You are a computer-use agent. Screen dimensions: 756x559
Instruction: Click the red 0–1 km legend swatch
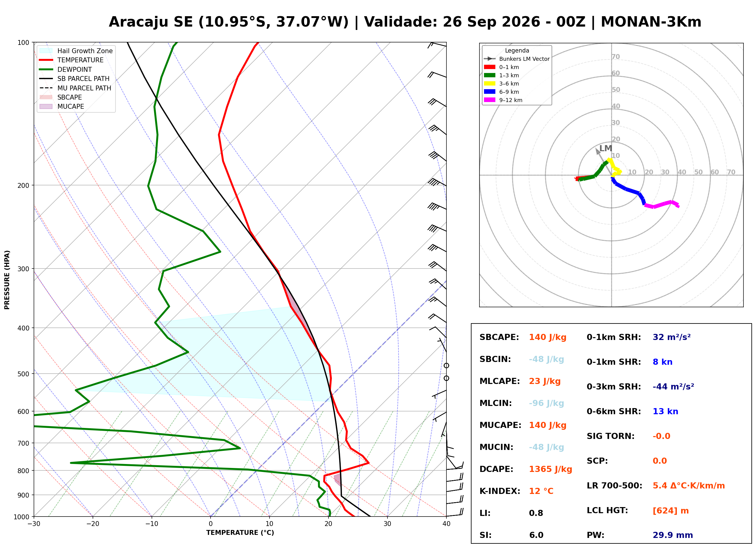pos(489,67)
